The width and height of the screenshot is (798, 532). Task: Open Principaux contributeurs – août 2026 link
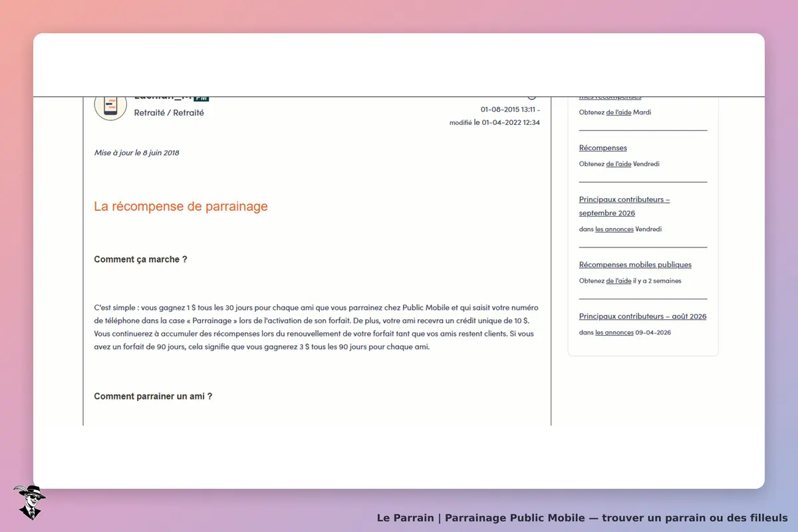[x=642, y=317]
